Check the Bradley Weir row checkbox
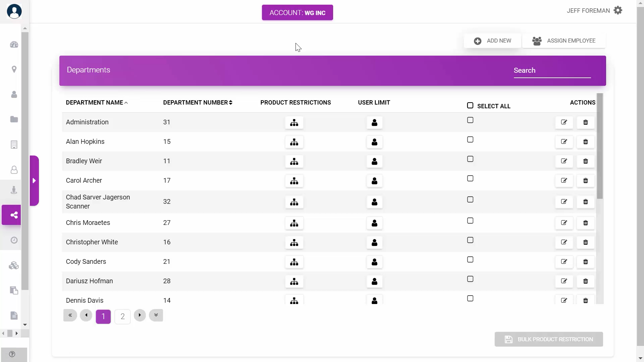 (470, 159)
